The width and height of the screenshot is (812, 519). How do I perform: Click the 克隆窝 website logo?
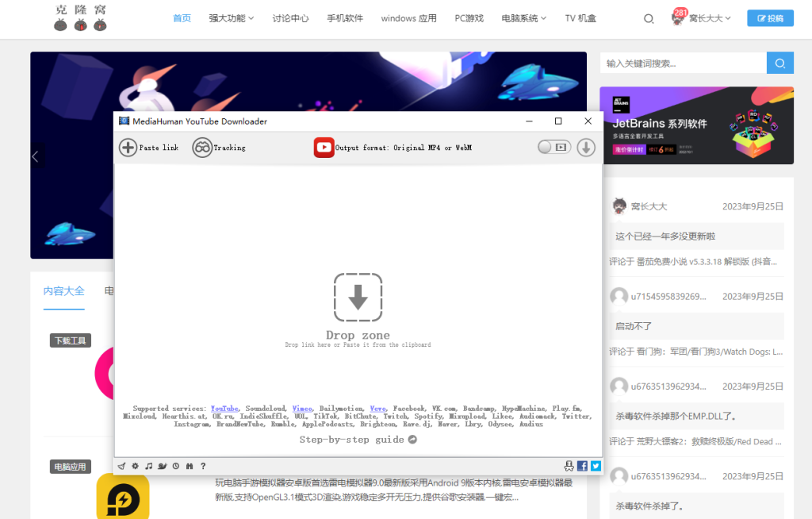click(x=80, y=18)
